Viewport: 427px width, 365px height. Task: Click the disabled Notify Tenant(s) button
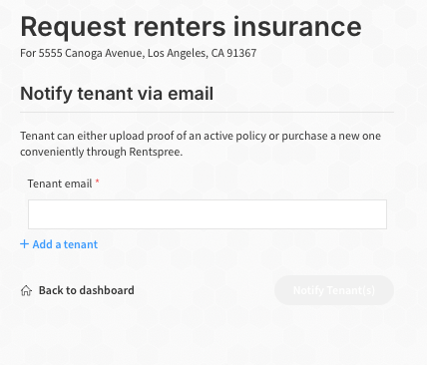[334, 290]
